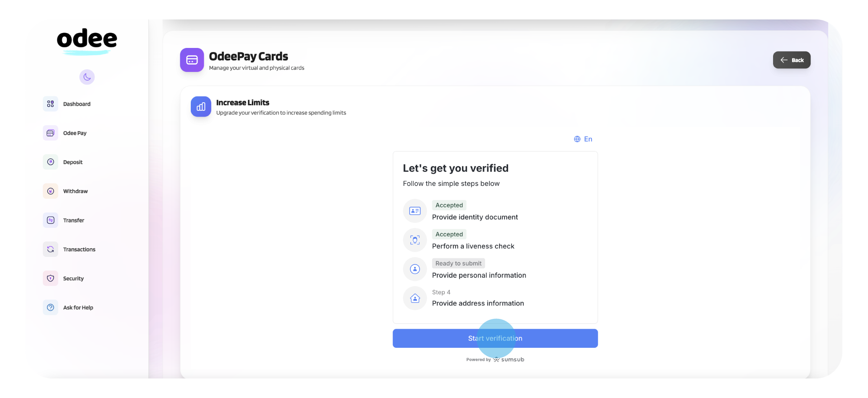Click the Security shield icon

51,278
